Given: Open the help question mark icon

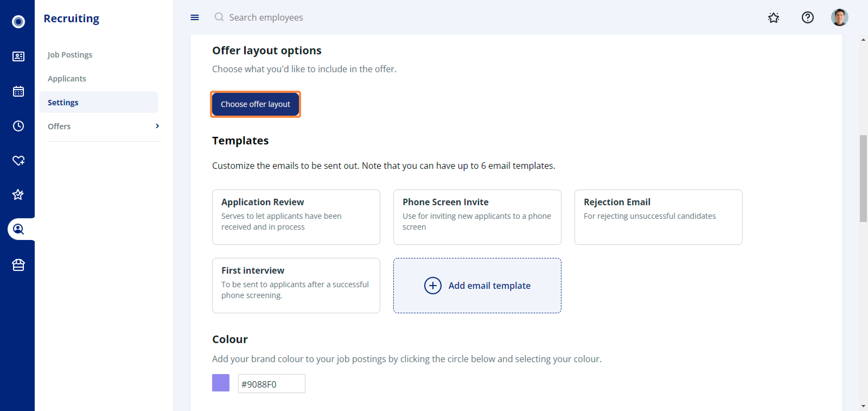Looking at the screenshot, I should 807,17.
